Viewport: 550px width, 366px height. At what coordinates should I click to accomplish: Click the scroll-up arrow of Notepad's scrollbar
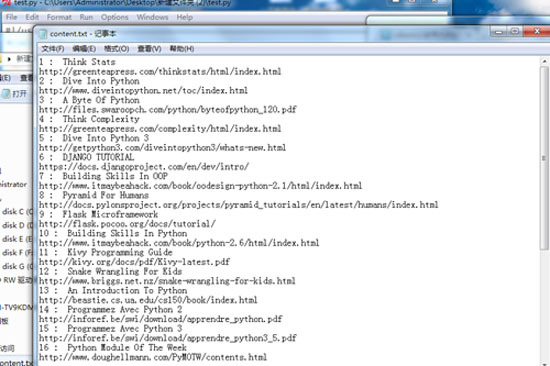[x=544, y=61]
